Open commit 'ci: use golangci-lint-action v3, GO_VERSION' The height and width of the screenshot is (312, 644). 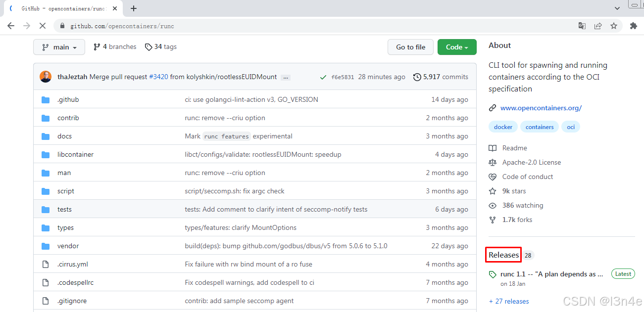coord(251,99)
